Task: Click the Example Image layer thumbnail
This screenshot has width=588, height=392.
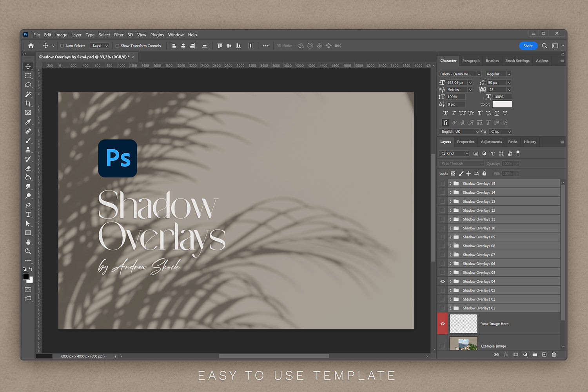Action: 463,344
